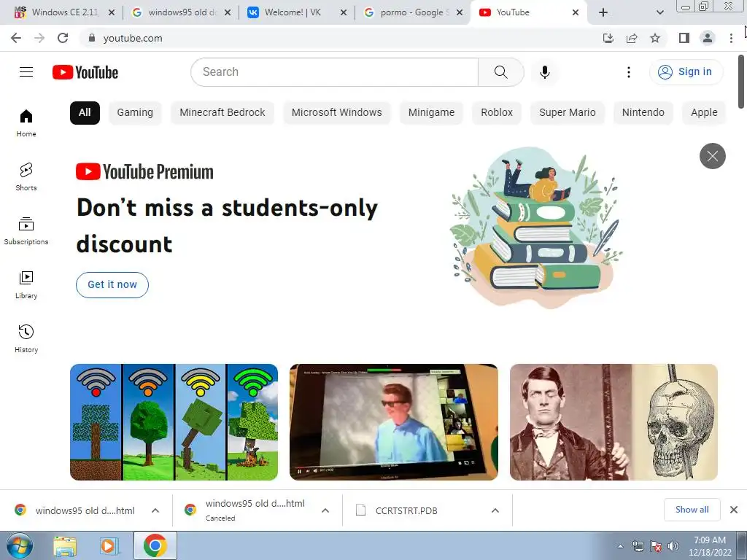Viewport: 747px width, 560px height.
Task: Close the Welcome! | VK tab
Action: click(x=344, y=13)
